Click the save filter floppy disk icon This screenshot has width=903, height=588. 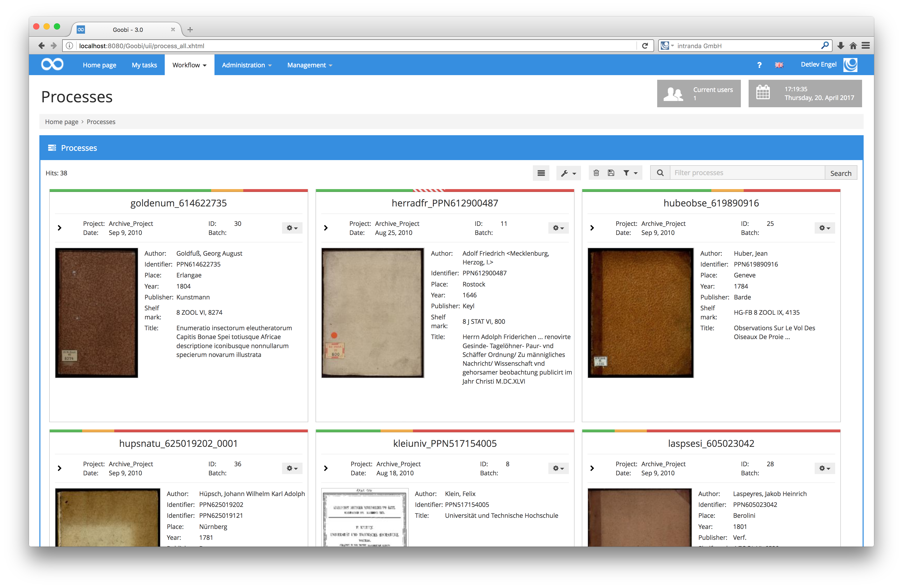pos(611,173)
